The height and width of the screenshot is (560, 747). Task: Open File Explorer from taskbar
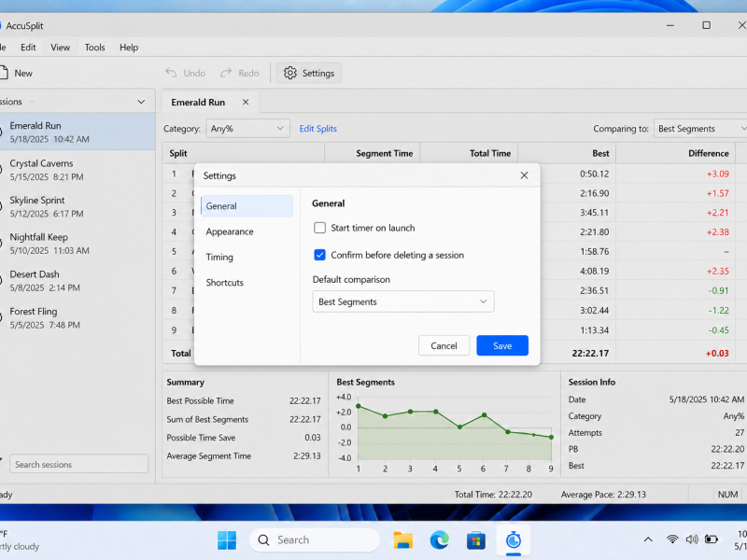click(403, 539)
